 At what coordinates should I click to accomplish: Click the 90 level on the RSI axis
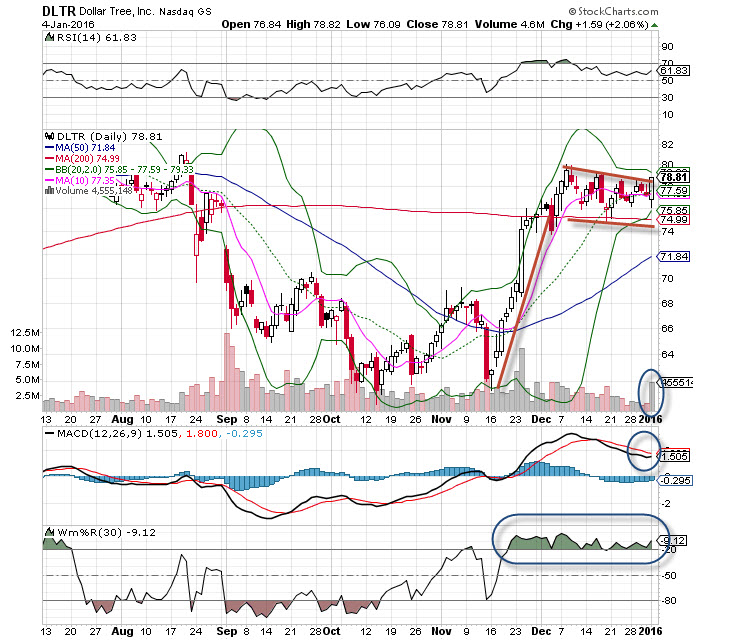click(x=667, y=46)
